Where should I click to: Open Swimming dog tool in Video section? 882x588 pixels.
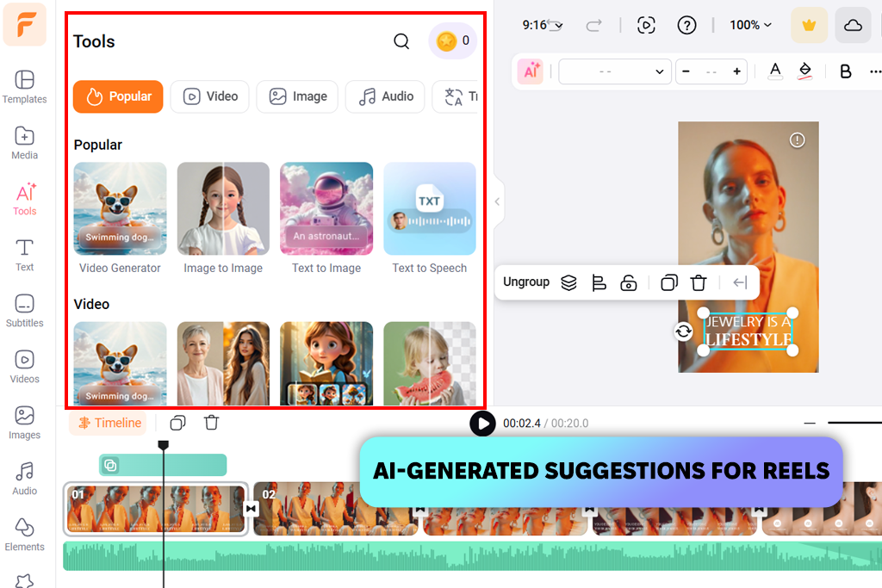tap(120, 363)
